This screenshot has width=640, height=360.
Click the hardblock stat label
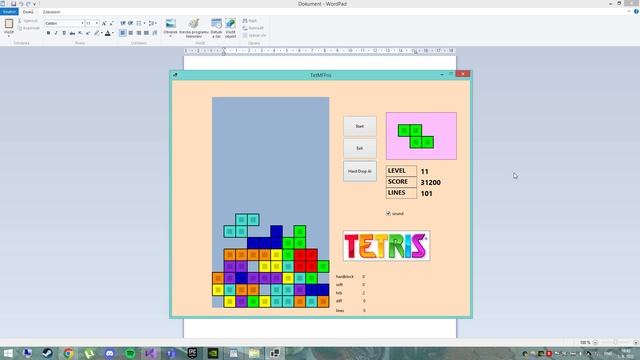[x=345, y=277]
